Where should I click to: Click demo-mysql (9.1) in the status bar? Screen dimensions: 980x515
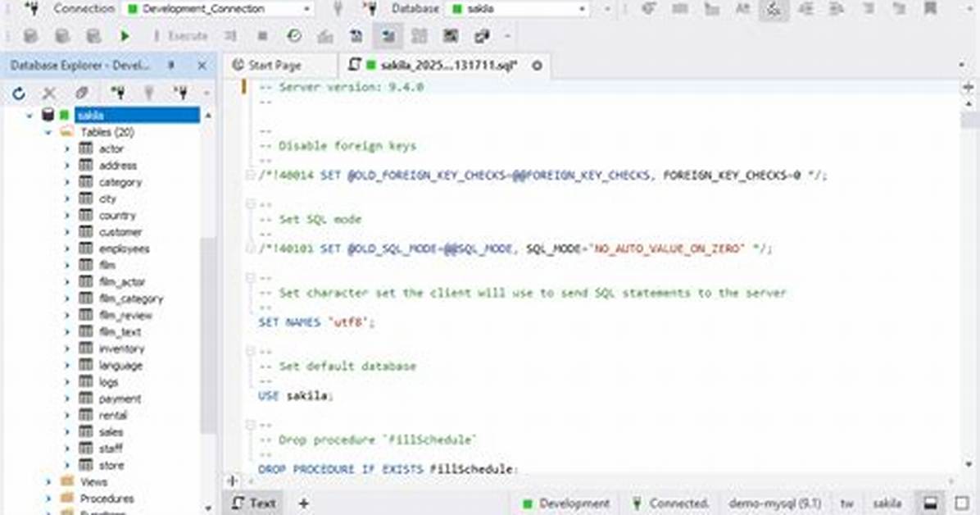pos(774,504)
